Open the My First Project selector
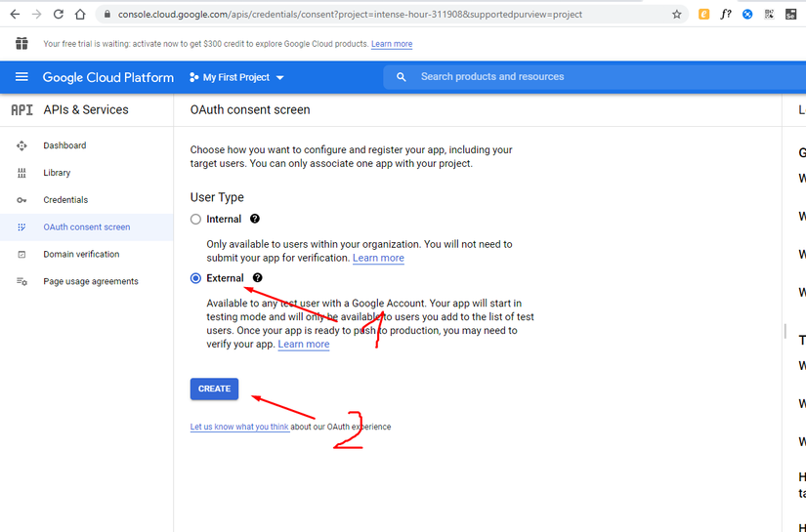 (x=236, y=77)
